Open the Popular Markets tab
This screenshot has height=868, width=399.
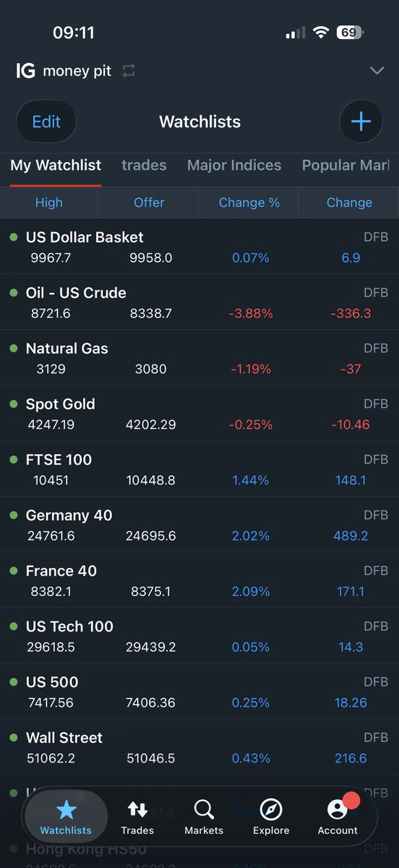tap(346, 165)
